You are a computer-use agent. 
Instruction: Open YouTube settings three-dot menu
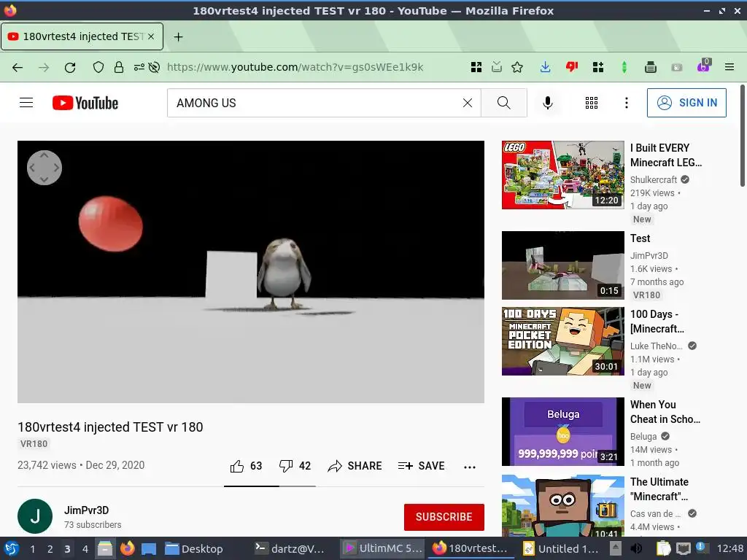click(627, 103)
